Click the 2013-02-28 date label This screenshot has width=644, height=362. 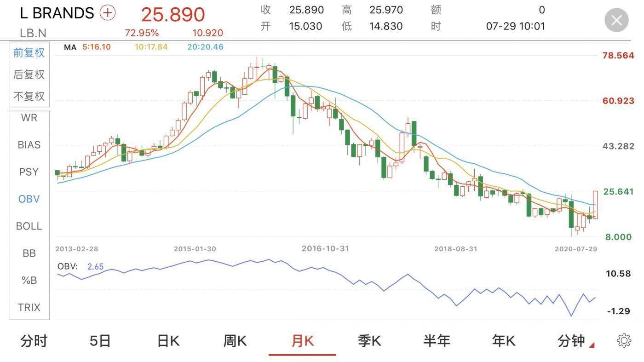(77, 249)
